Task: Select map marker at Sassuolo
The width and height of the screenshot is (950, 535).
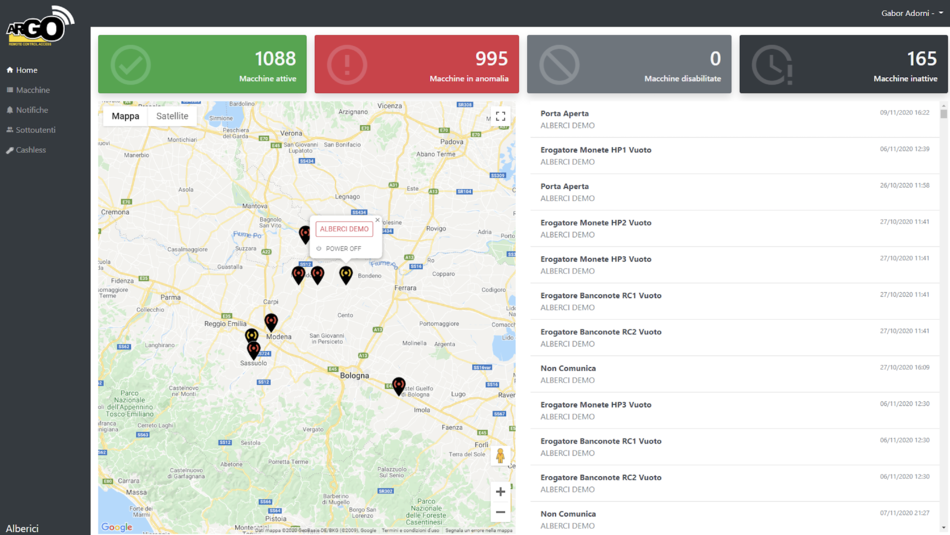Action: (x=253, y=350)
